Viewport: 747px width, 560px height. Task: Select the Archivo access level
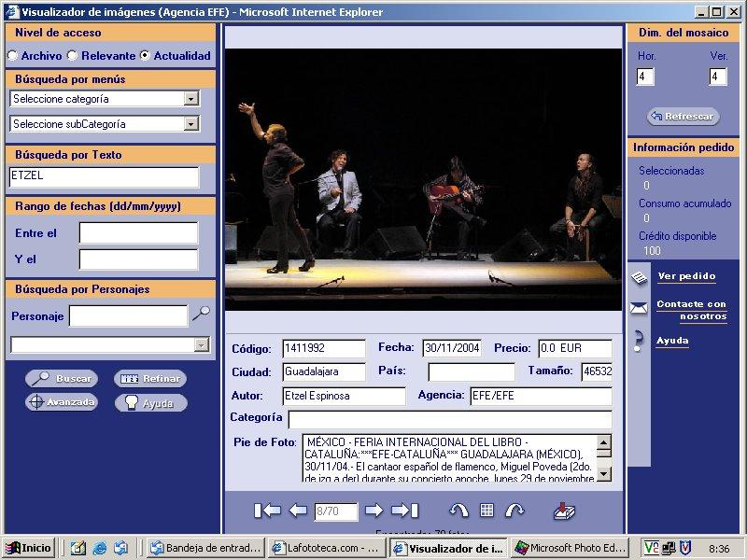(12, 56)
